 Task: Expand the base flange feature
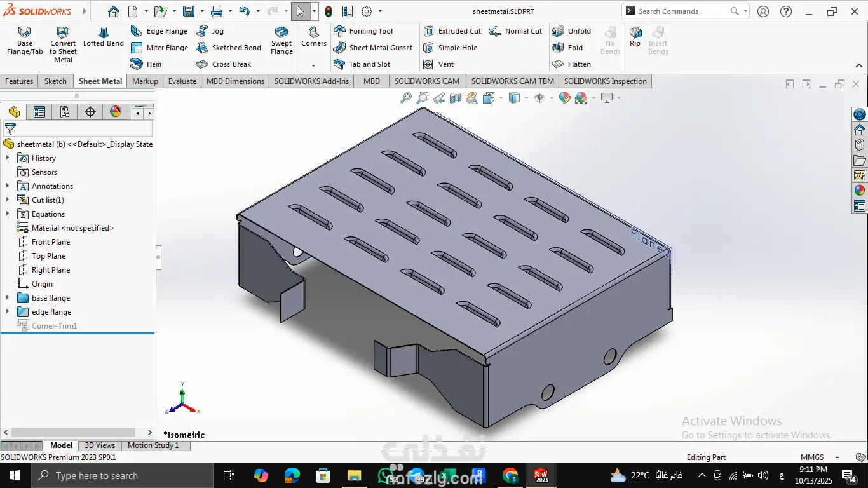[x=8, y=298]
